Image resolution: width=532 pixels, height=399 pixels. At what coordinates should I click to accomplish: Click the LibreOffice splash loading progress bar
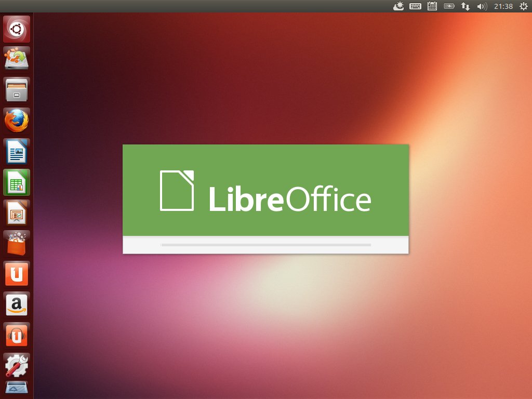266,245
